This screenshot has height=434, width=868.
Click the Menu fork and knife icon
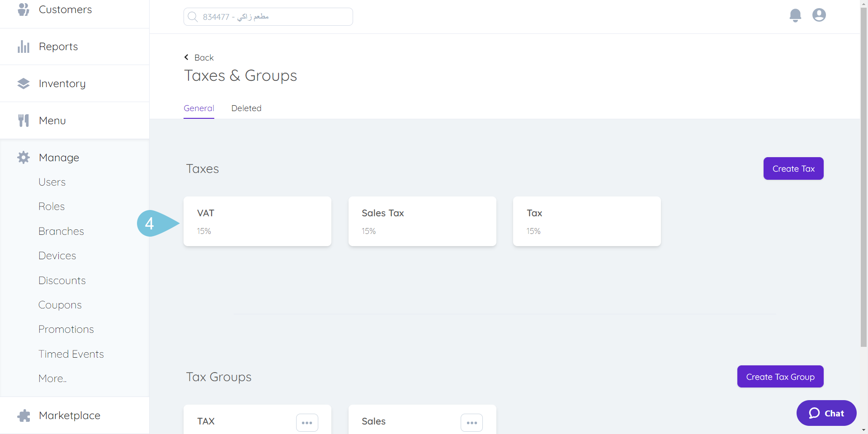(x=24, y=121)
